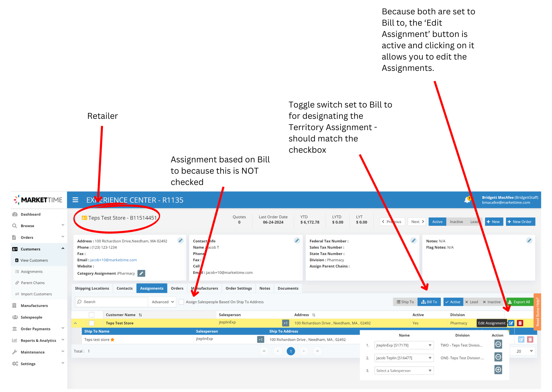Open Import Customers in sidebar
This screenshot has width=552, height=392.
tap(36, 294)
